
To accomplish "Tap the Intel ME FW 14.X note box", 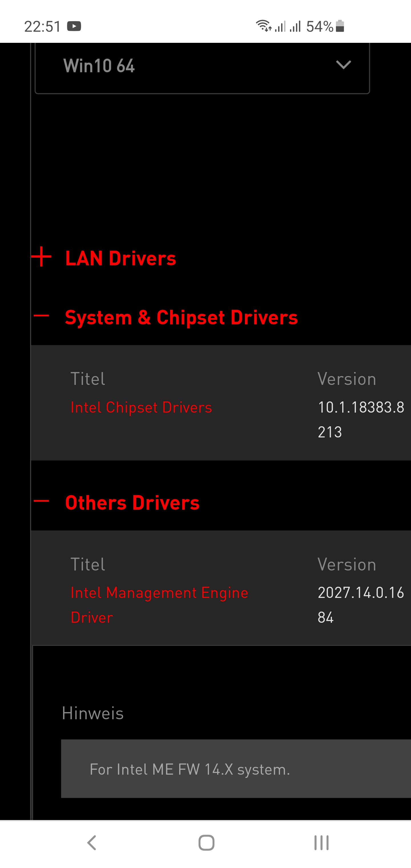I will coord(190,769).
